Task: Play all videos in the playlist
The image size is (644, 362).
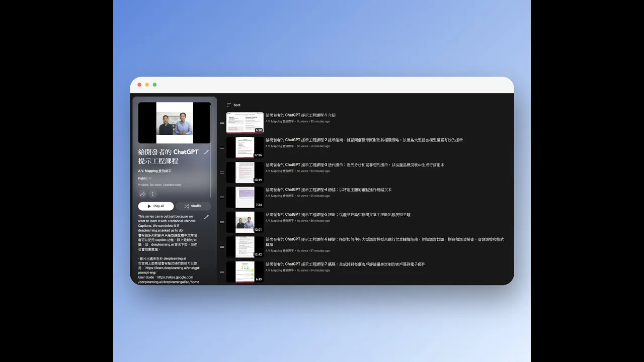Action: pyautogui.click(x=156, y=206)
